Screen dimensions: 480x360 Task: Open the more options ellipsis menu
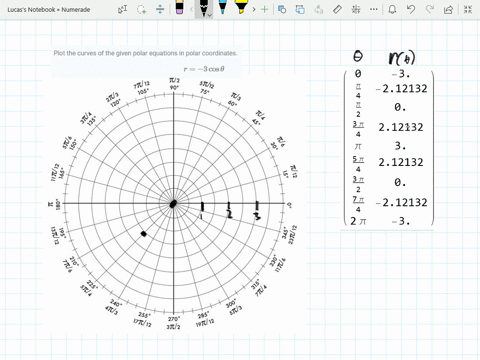pos(374,9)
